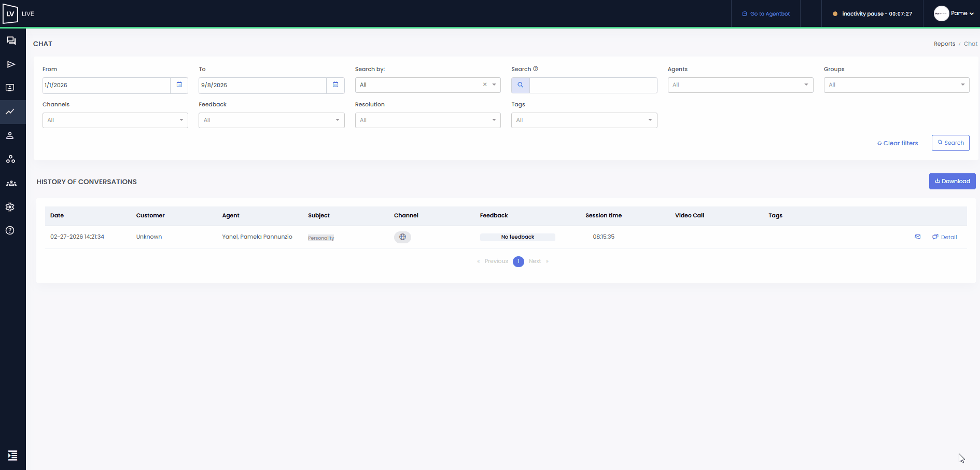Click Clear filters link
Screen dimensions: 980x470
click(898, 143)
